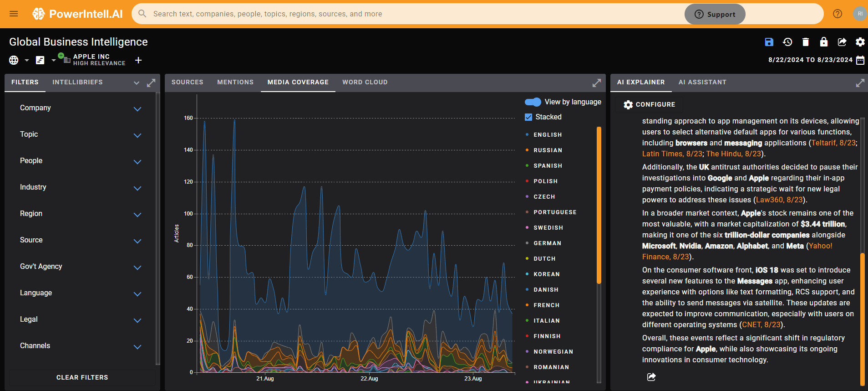Expand the Filters panel to fullscreen
This screenshot has width=868, height=391.
point(151,83)
